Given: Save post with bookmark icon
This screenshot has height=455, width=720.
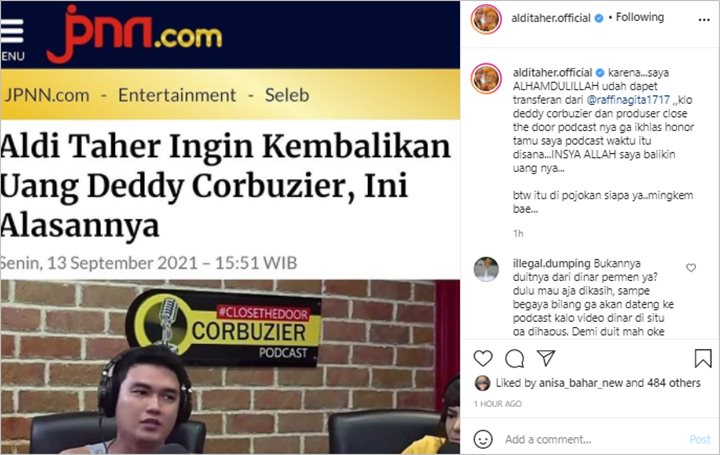Looking at the screenshot, I should point(703,359).
